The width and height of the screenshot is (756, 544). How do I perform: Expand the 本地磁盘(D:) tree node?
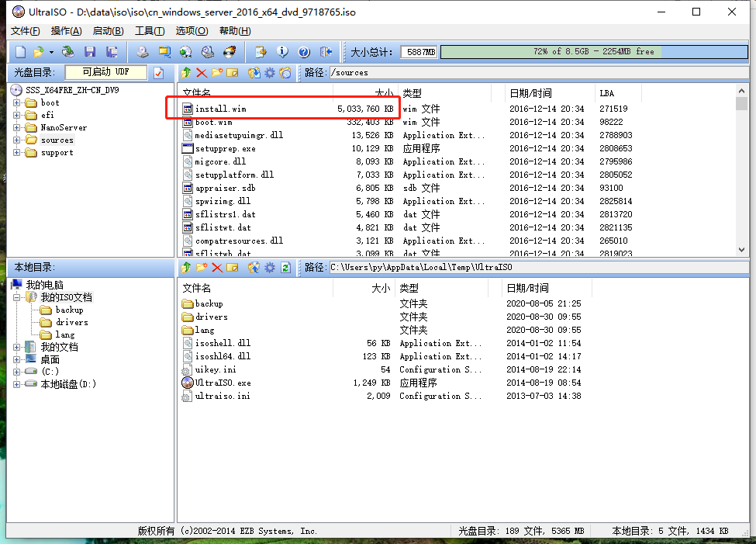(x=17, y=385)
